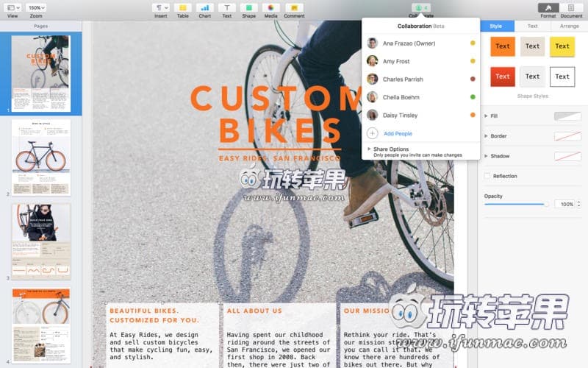The image size is (588, 368).
Task: Add a Text box from toolbar
Action: point(226,7)
